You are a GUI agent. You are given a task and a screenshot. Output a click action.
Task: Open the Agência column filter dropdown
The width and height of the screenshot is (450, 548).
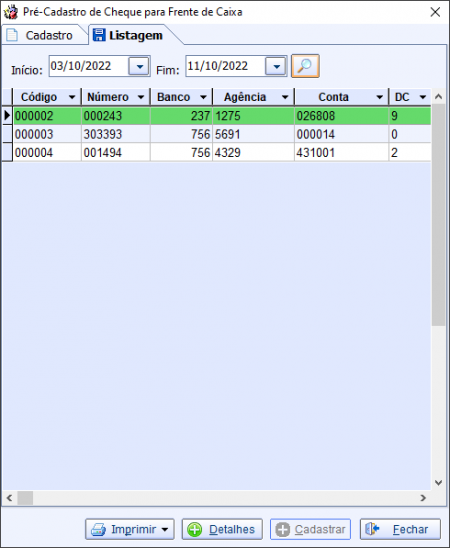point(285,97)
